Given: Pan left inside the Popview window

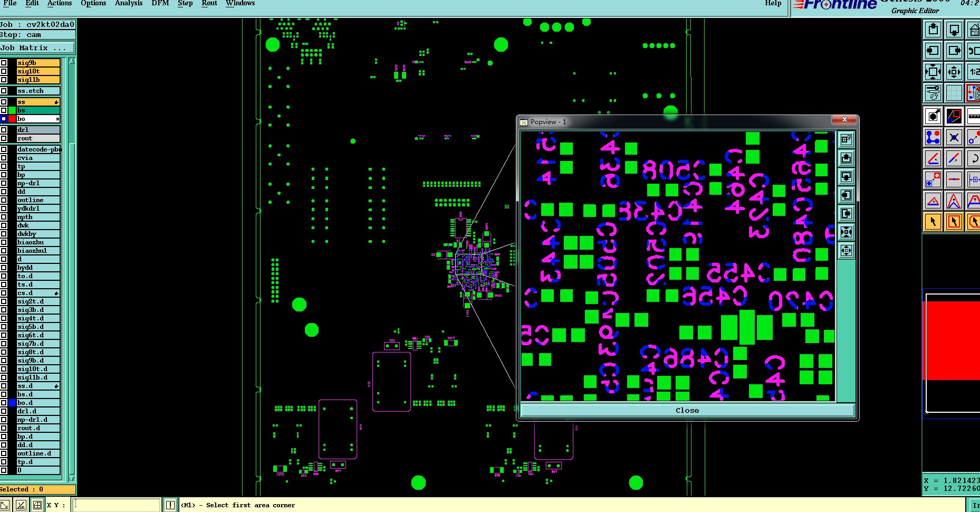Looking at the screenshot, I should pos(846,195).
